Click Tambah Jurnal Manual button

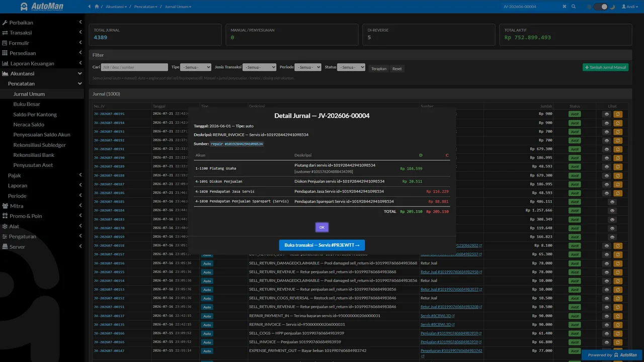point(605,67)
